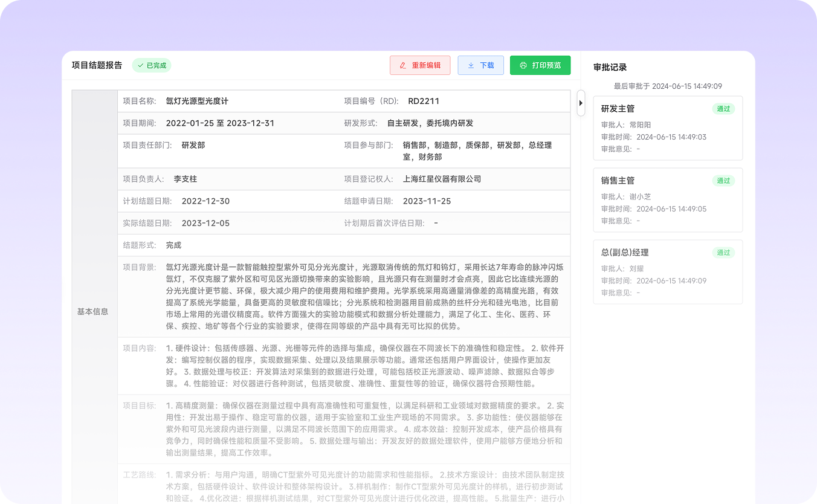Collapse the 审批记录 panel with arrow

[x=581, y=103]
